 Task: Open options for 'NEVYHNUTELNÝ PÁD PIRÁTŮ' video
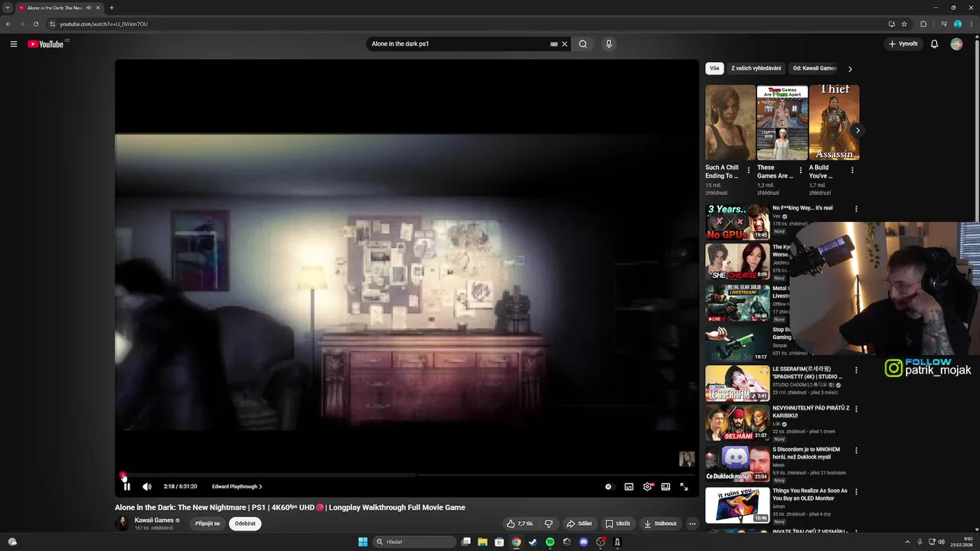[x=856, y=409]
